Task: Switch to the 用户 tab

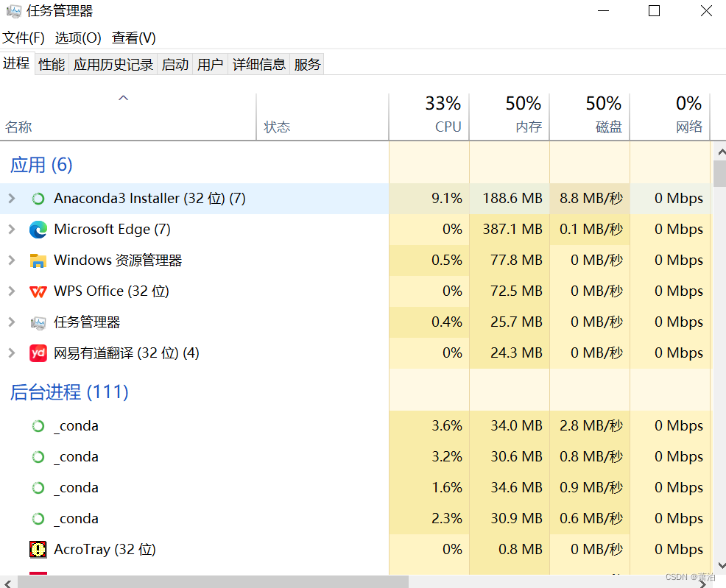Action: pyautogui.click(x=210, y=64)
